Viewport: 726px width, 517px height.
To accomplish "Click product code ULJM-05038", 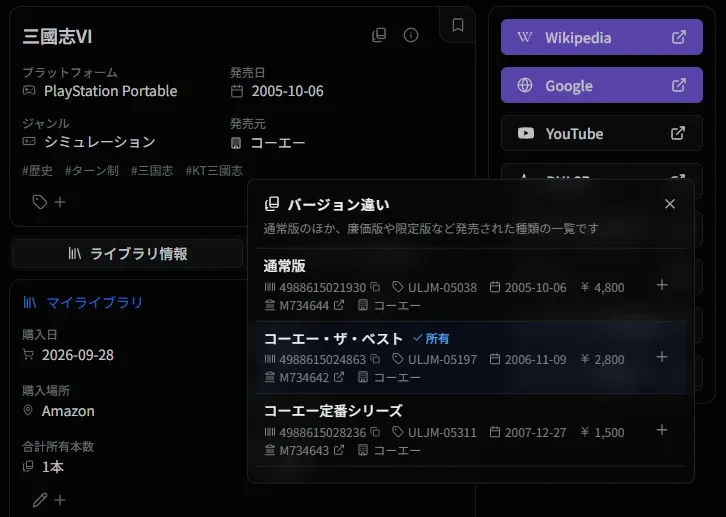I will tap(442, 287).
